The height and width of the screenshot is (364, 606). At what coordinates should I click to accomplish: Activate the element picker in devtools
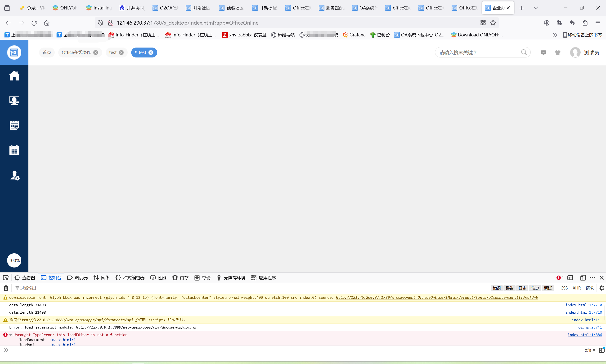(x=6, y=278)
